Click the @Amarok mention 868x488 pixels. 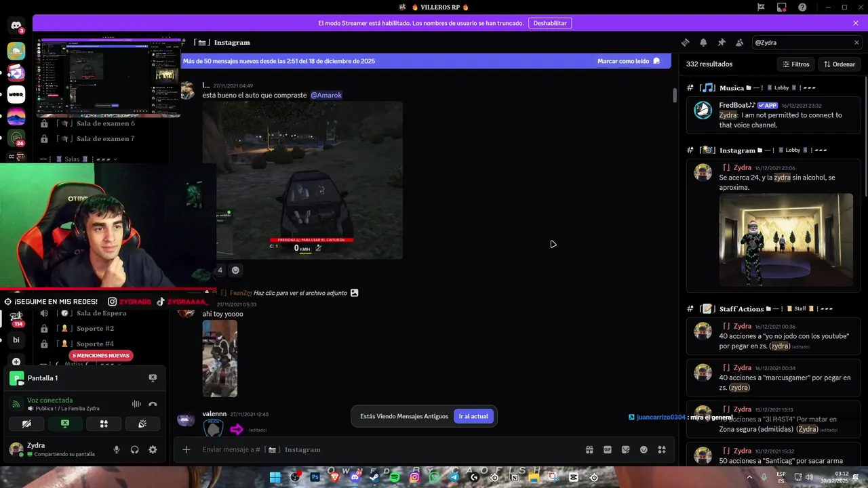(x=326, y=95)
